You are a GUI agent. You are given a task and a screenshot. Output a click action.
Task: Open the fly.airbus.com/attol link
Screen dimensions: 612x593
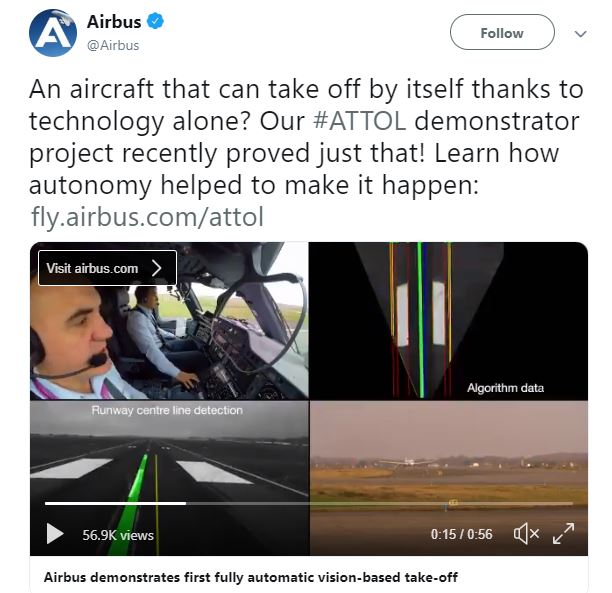[x=147, y=217]
